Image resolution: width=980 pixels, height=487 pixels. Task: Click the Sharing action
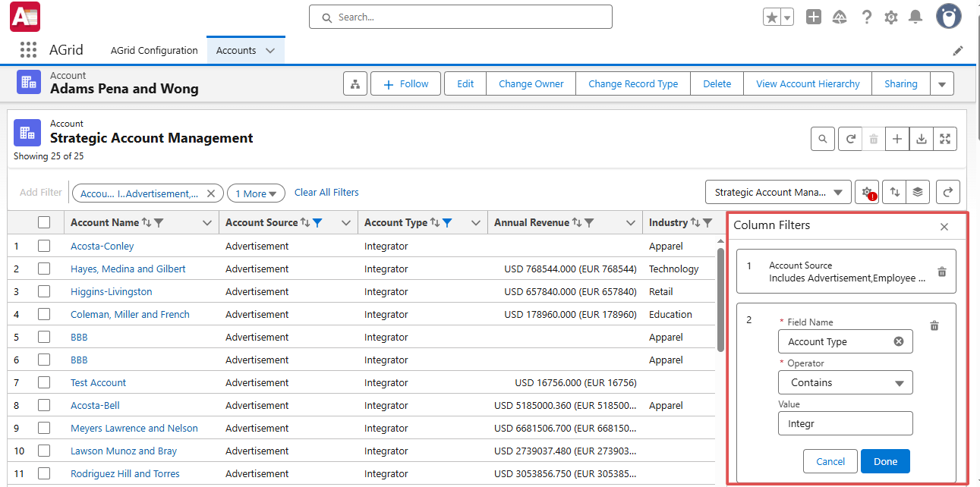point(901,84)
